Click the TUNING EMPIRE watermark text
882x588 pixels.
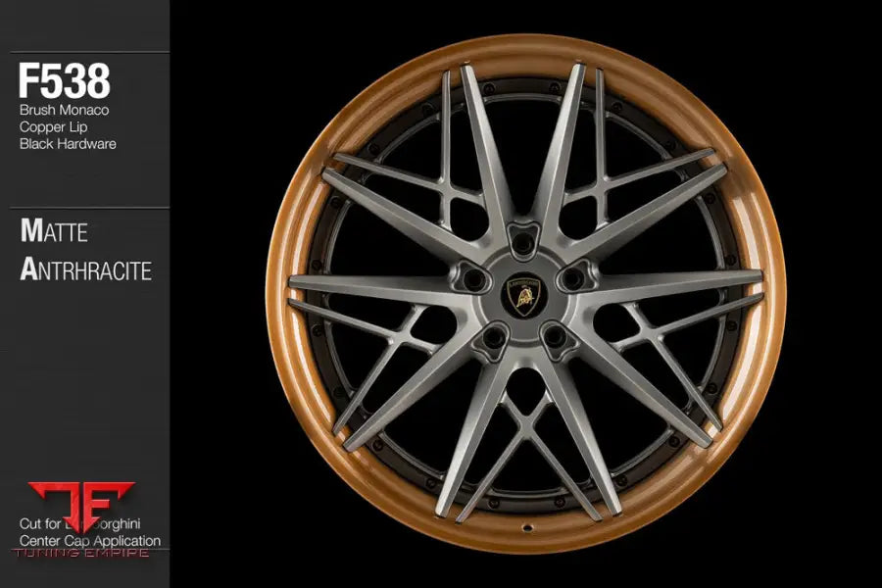tap(83, 554)
